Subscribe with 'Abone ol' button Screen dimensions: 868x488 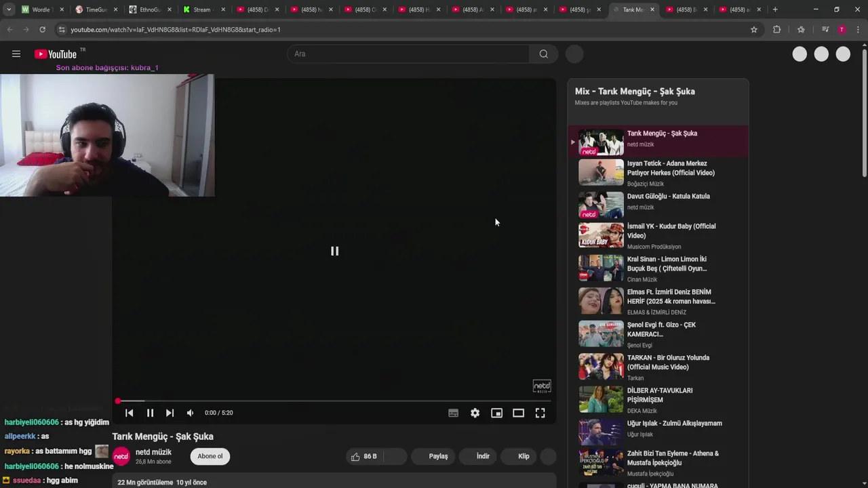(210, 456)
